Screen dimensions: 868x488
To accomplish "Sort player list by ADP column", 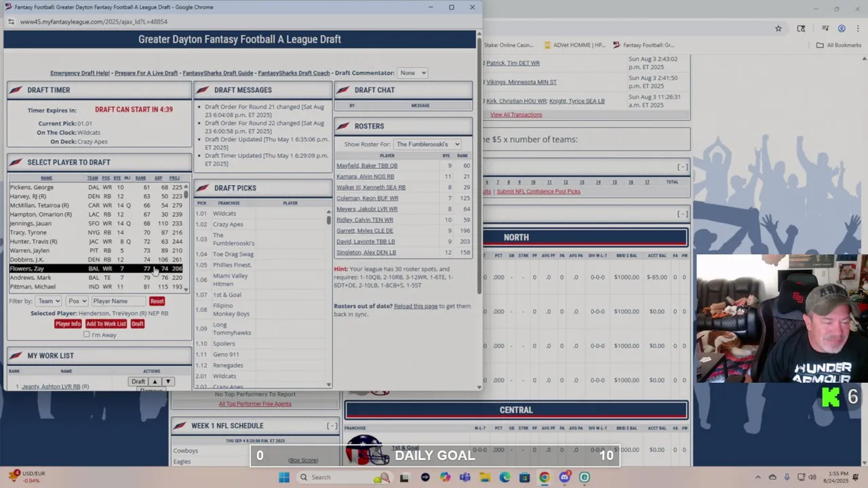I will (x=158, y=178).
